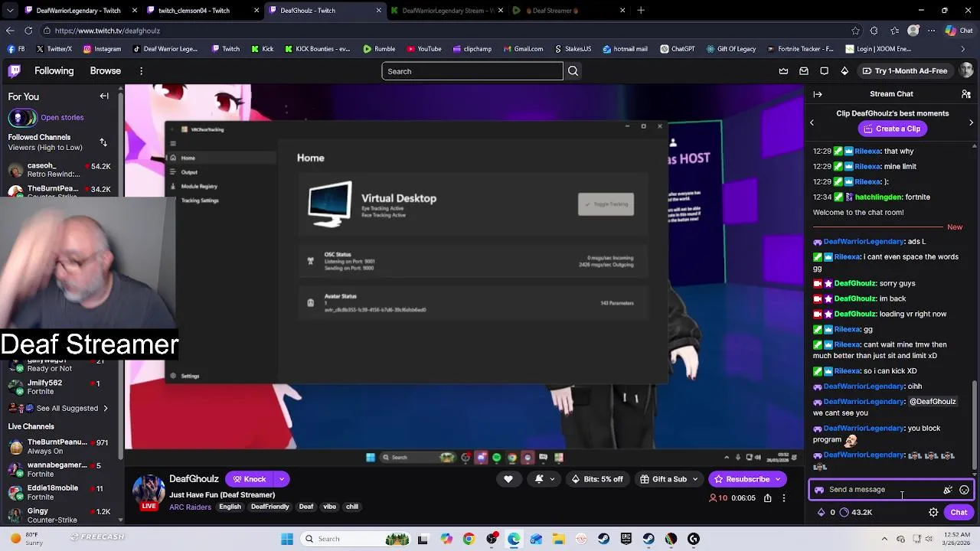Reload the page

point(28,31)
